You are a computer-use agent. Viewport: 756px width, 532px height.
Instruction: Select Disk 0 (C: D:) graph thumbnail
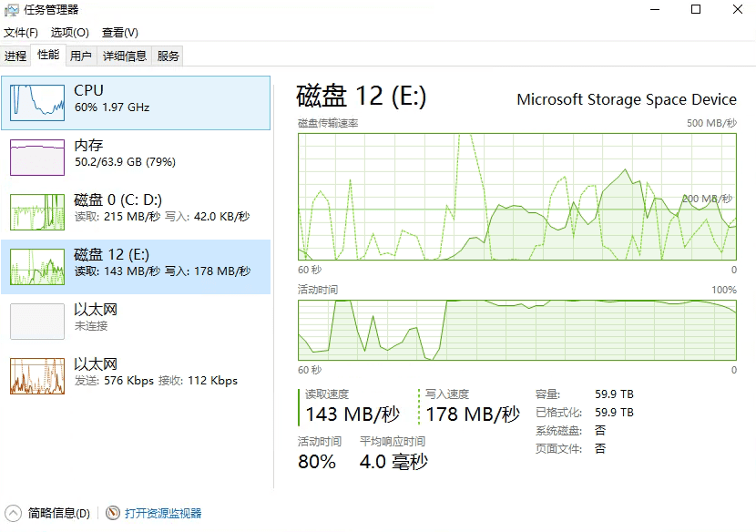point(37,212)
